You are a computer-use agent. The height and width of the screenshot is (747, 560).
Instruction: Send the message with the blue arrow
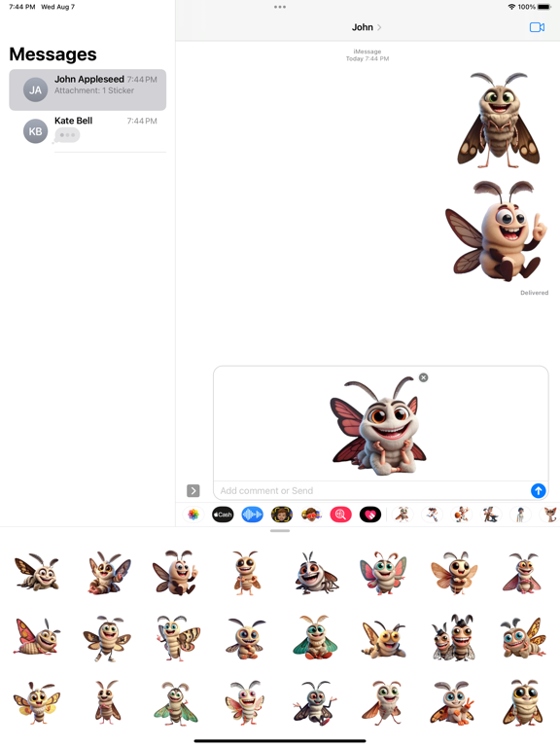point(538,490)
